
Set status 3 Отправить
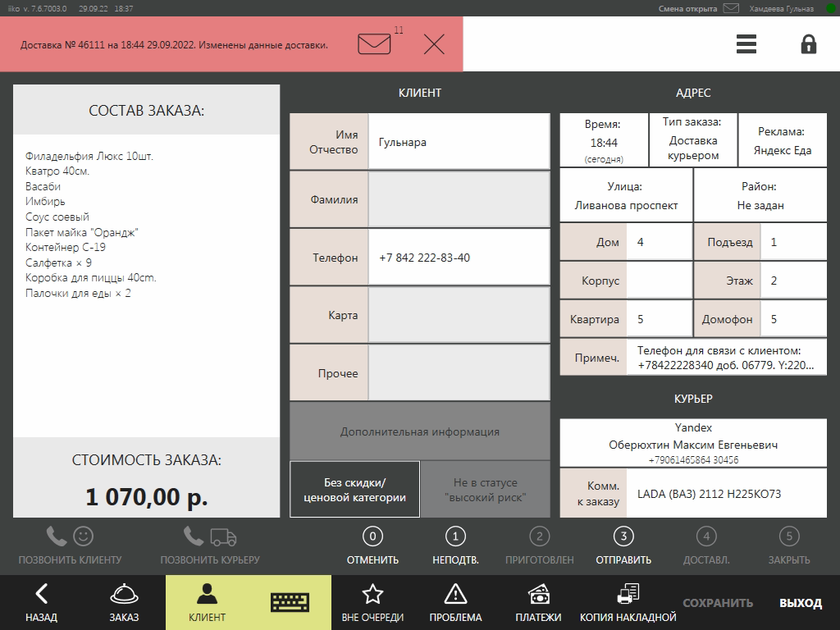tap(623, 546)
